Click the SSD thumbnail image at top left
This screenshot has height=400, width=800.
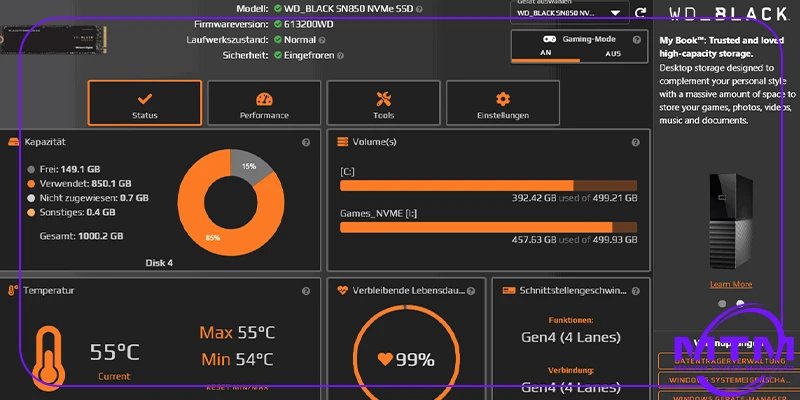(x=54, y=40)
